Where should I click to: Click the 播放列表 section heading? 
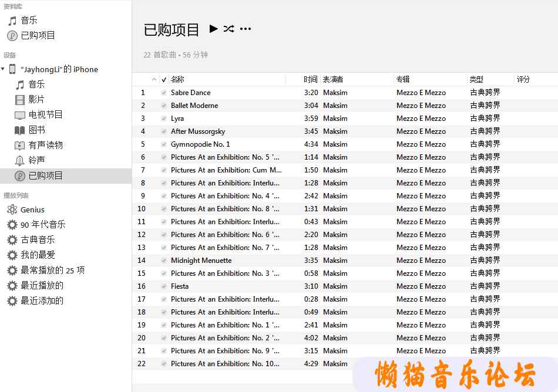click(x=16, y=195)
